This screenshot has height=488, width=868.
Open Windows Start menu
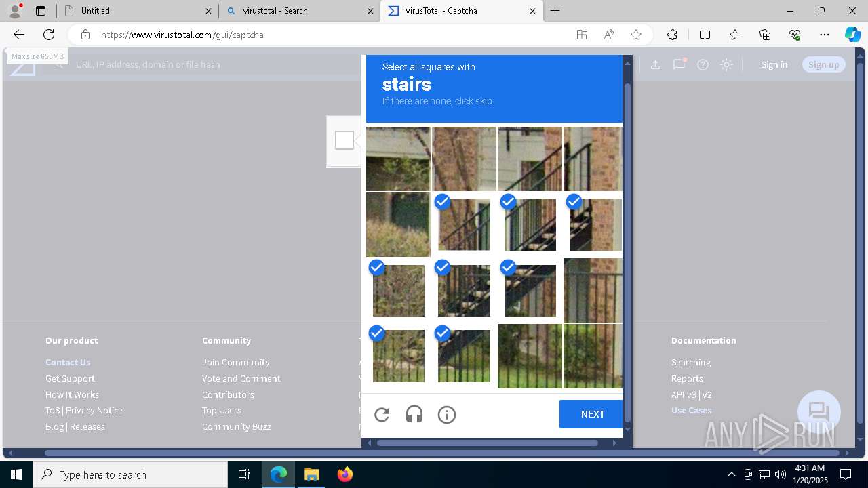tap(16, 474)
